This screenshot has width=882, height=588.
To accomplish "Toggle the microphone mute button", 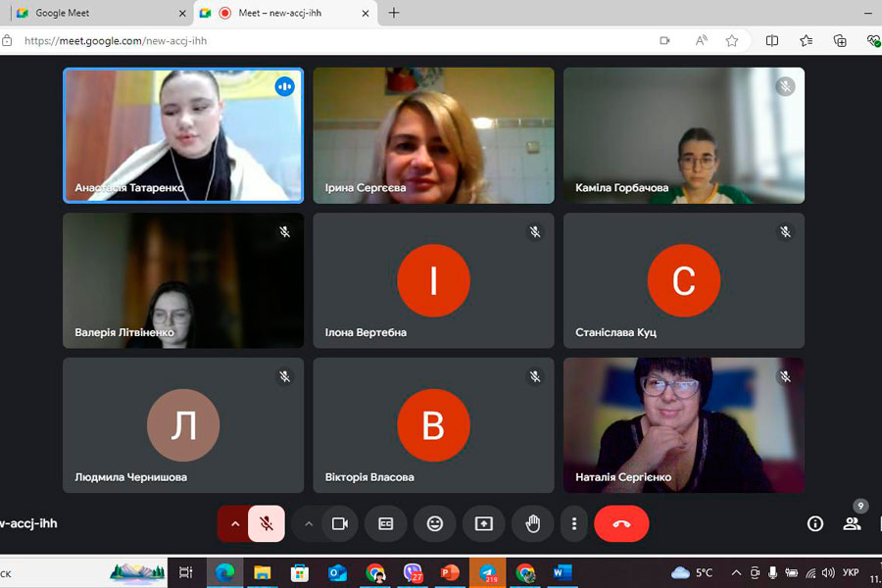I will (266, 524).
